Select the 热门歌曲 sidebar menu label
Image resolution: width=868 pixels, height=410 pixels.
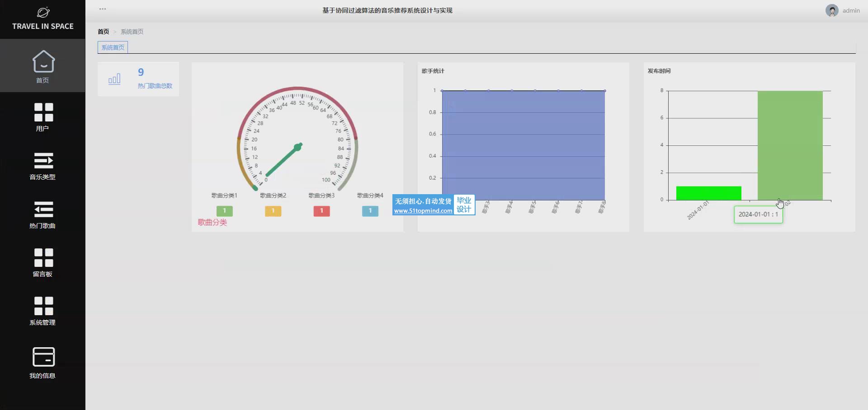(x=42, y=226)
